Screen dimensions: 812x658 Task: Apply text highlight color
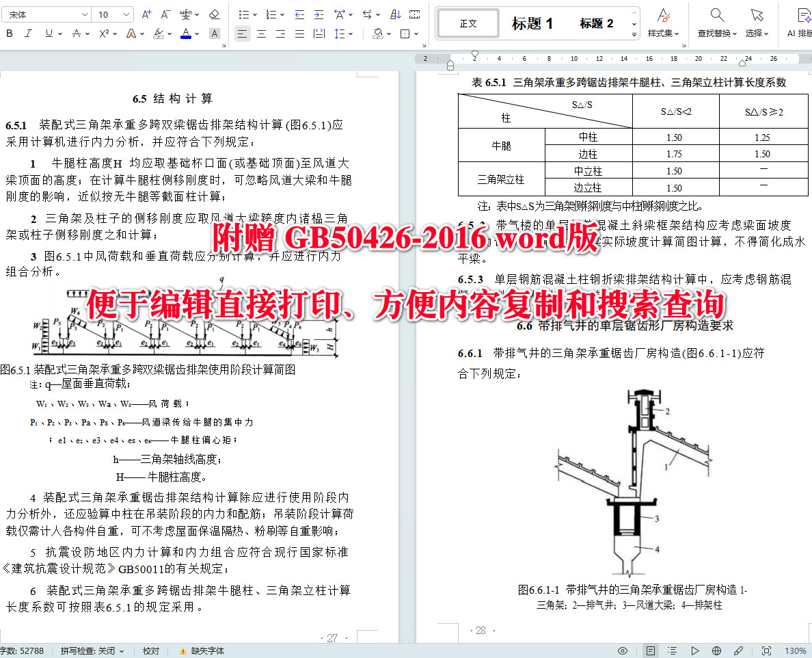(x=159, y=34)
